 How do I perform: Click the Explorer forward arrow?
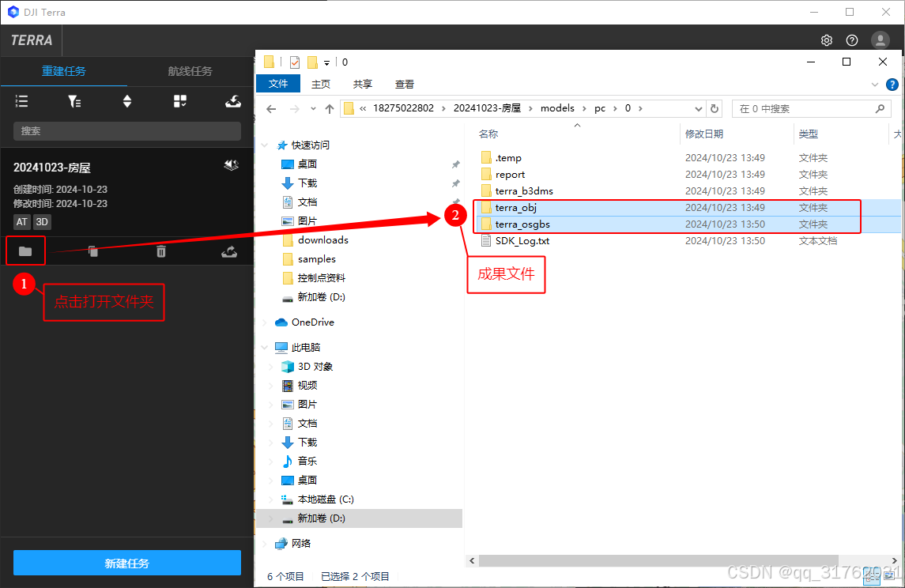(x=294, y=108)
